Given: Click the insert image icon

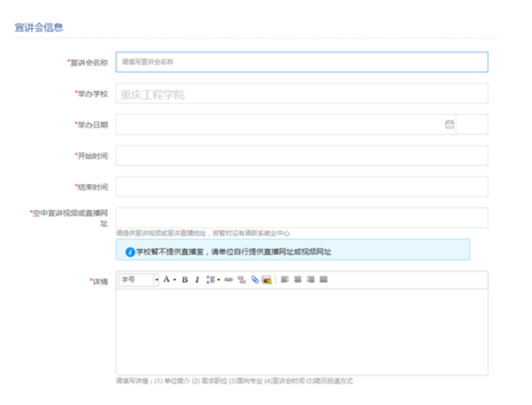Looking at the screenshot, I should (x=267, y=280).
